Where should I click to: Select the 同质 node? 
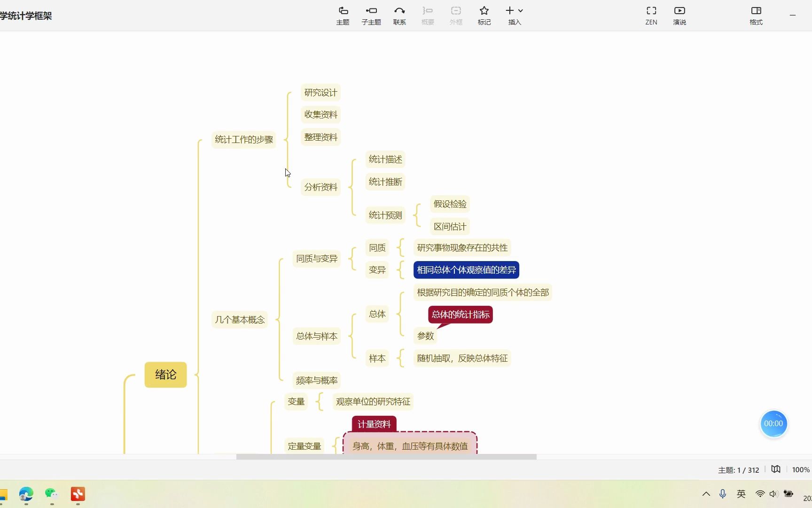pos(377,247)
